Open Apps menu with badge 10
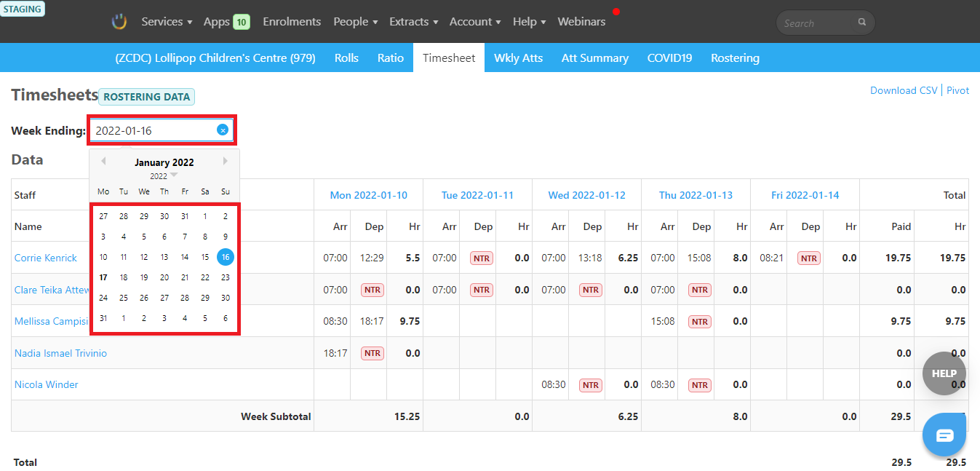 click(226, 22)
